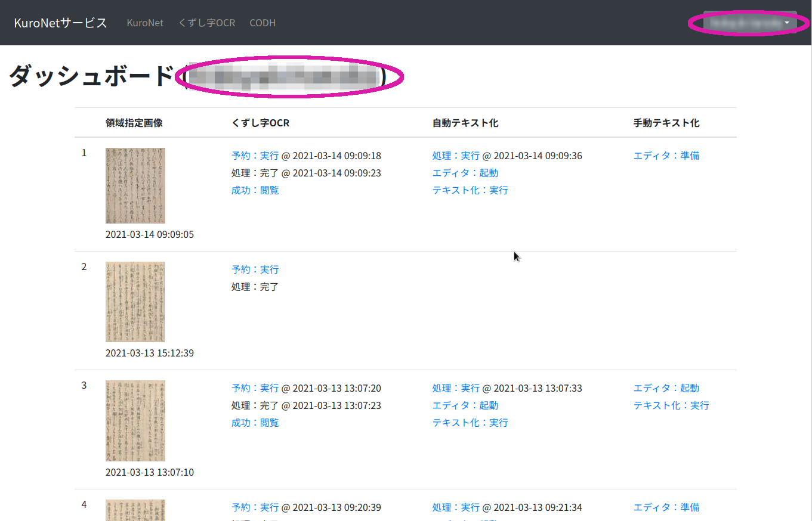This screenshot has height=521, width=812.
Task: Click 予約：実行 link in row 2
Action: pos(255,269)
